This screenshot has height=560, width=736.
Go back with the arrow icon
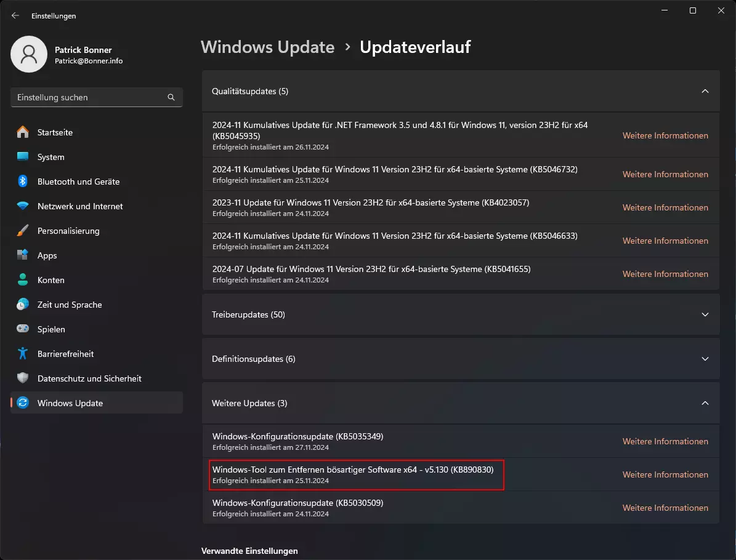(x=15, y=15)
